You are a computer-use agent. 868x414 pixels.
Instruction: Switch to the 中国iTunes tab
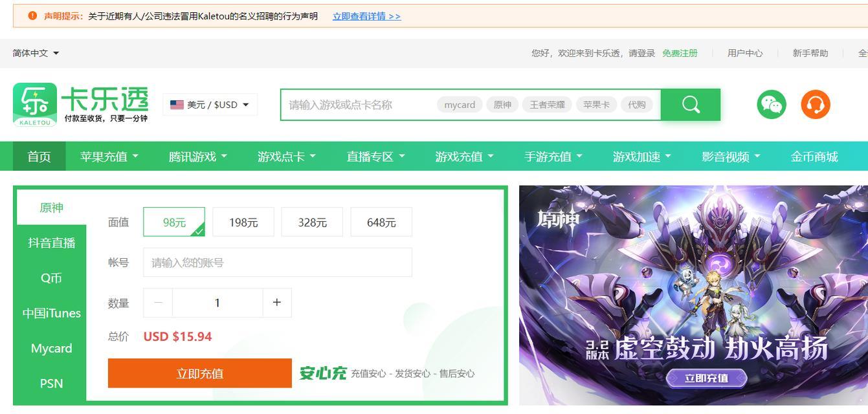point(51,313)
